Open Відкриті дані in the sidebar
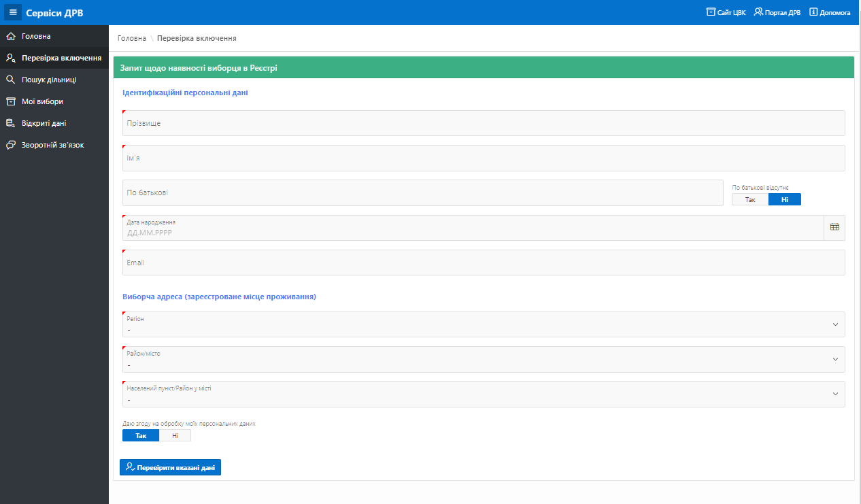Image resolution: width=861 pixels, height=504 pixels. tap(54, 123)
